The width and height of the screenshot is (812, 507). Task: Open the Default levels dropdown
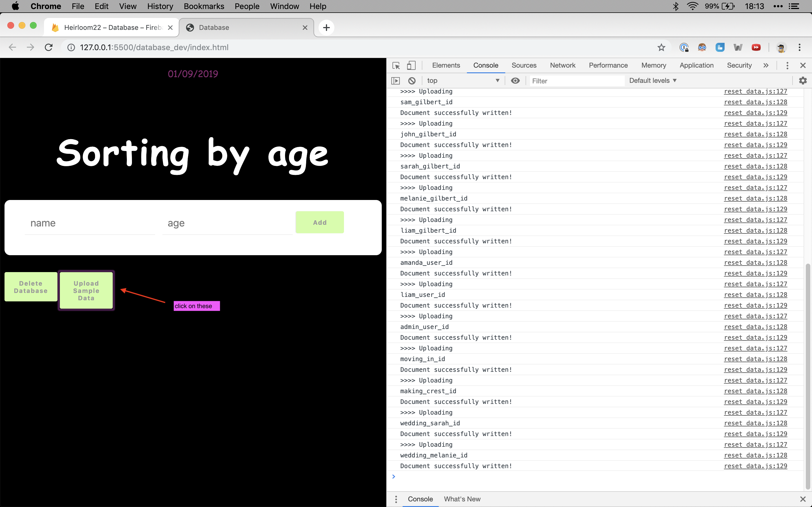pyautogui.click(x=653, y=81)
